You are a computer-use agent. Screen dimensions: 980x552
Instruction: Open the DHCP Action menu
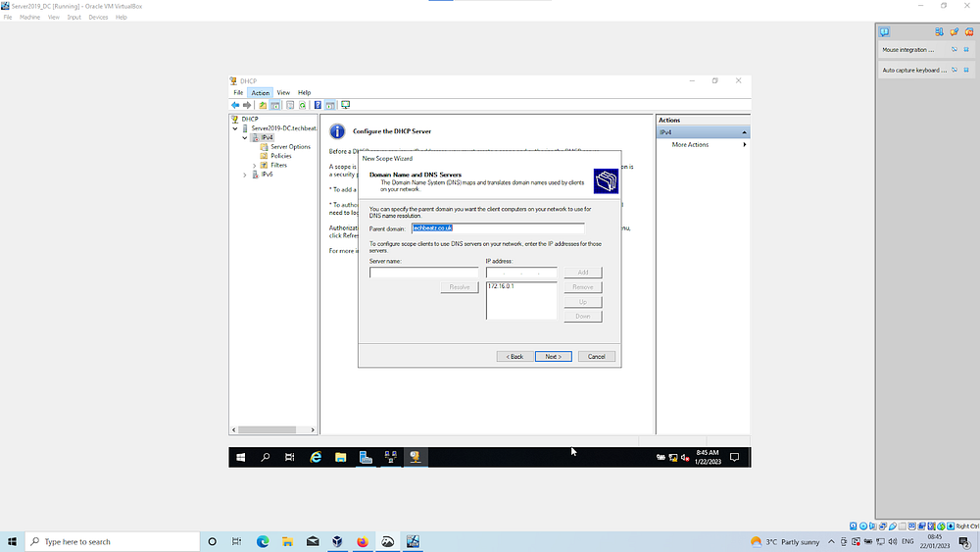tap(260, 92)
